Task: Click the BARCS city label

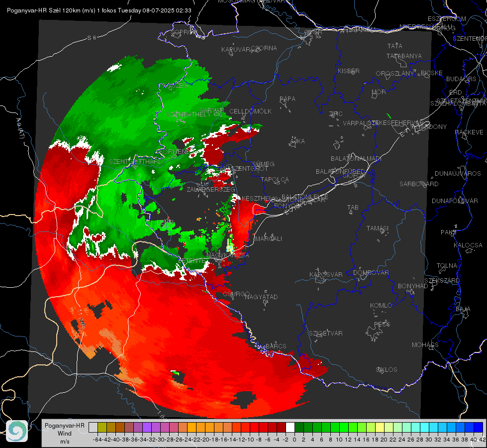Action: [276, 346]
